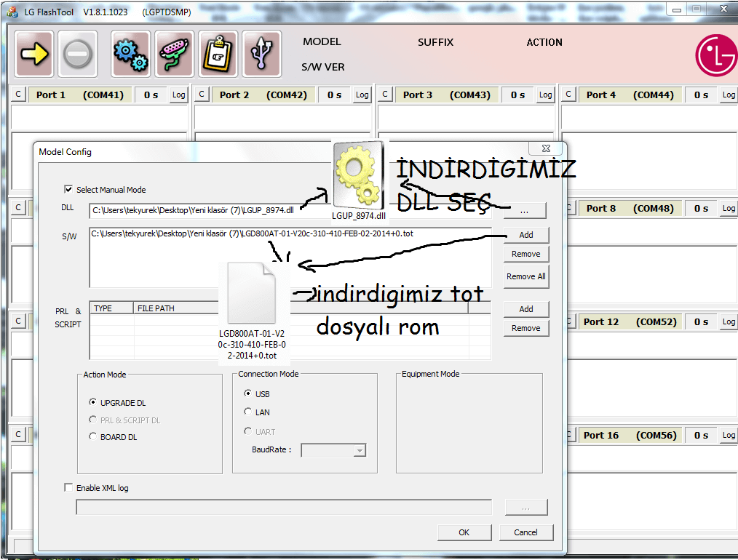Select USB connection mode

[248, 393]
